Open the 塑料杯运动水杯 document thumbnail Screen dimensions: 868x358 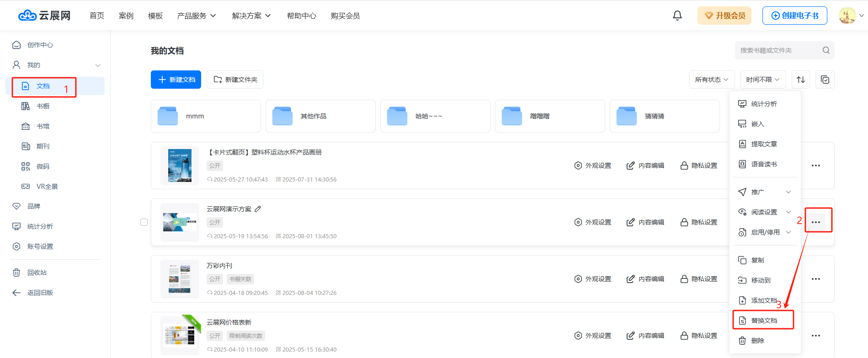[180, 166]
